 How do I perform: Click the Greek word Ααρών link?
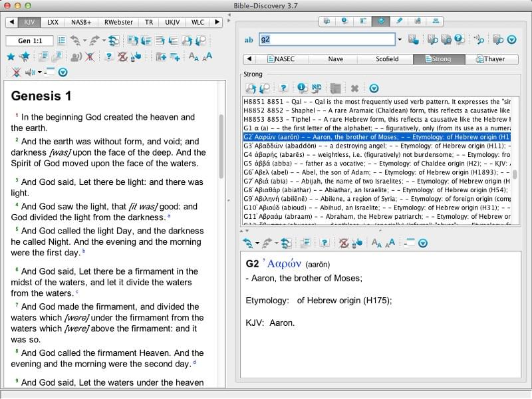[282, 263]
